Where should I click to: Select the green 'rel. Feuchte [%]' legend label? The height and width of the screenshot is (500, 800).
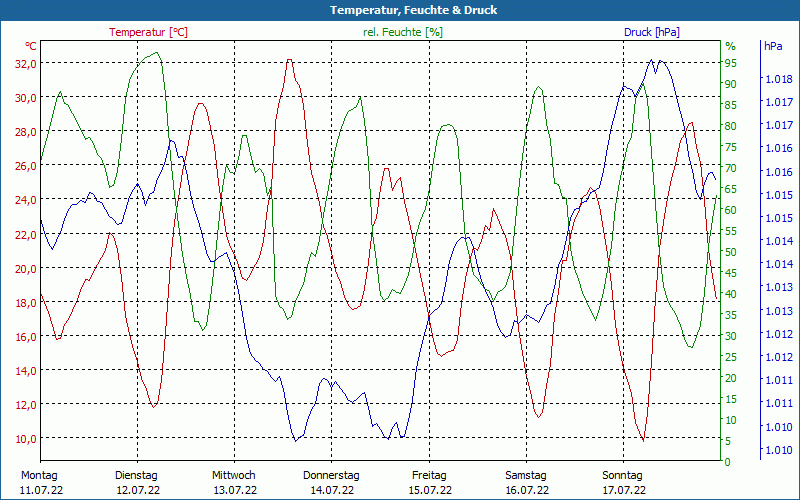pyautogui.click(x=402, y=32)
